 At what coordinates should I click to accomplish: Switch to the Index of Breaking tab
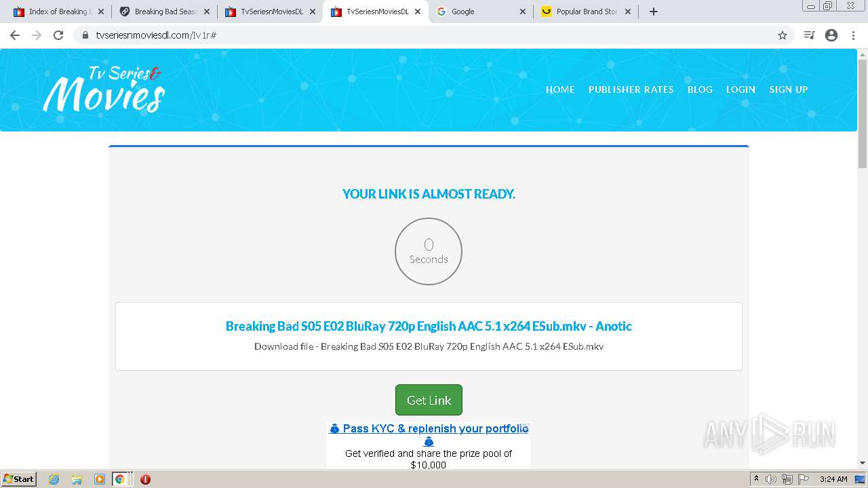coord(58,12)
